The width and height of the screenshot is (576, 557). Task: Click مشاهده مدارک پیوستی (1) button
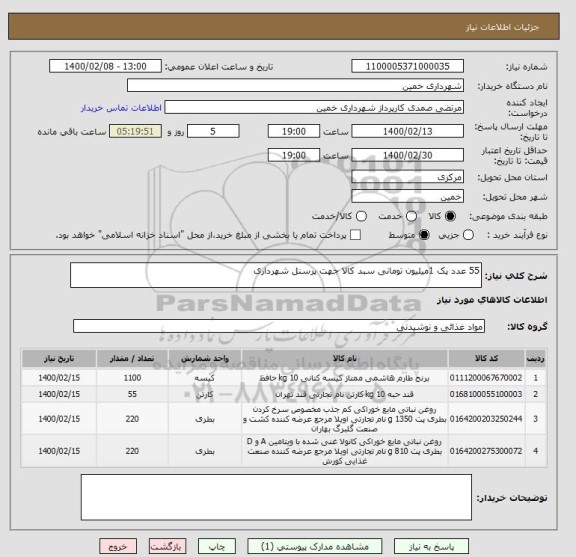click(315, 546)
